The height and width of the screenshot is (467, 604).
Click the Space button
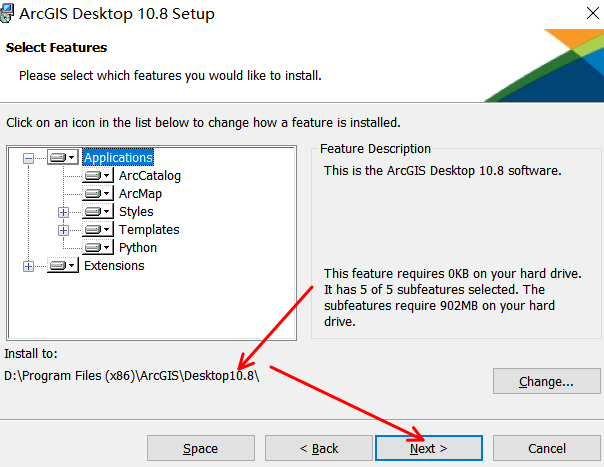pyautogui.click(x=201, y=449)
